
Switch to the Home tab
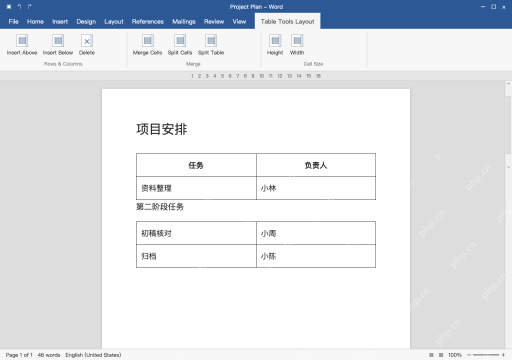click(x=35, y=22)
